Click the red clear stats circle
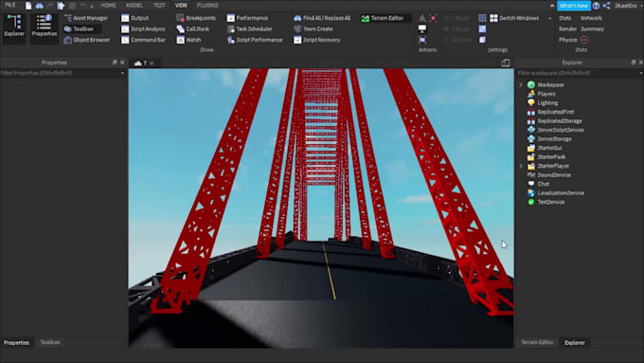 [x=584, y=40]
